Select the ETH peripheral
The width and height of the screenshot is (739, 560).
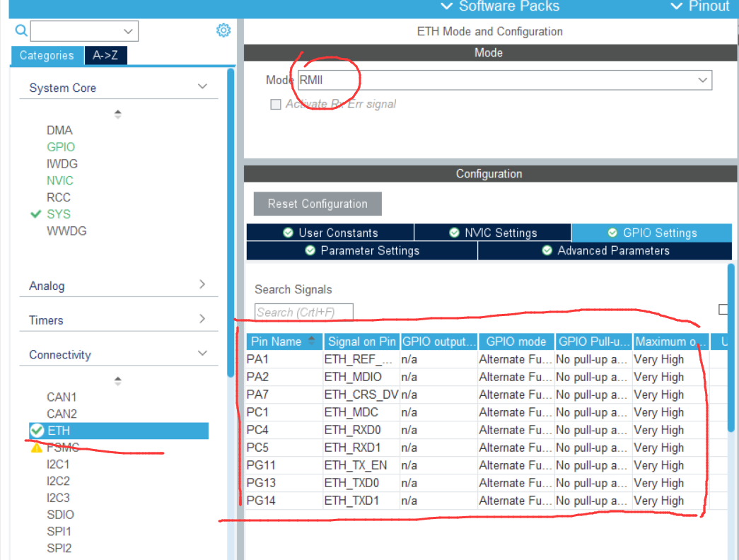tap(119, 431)
